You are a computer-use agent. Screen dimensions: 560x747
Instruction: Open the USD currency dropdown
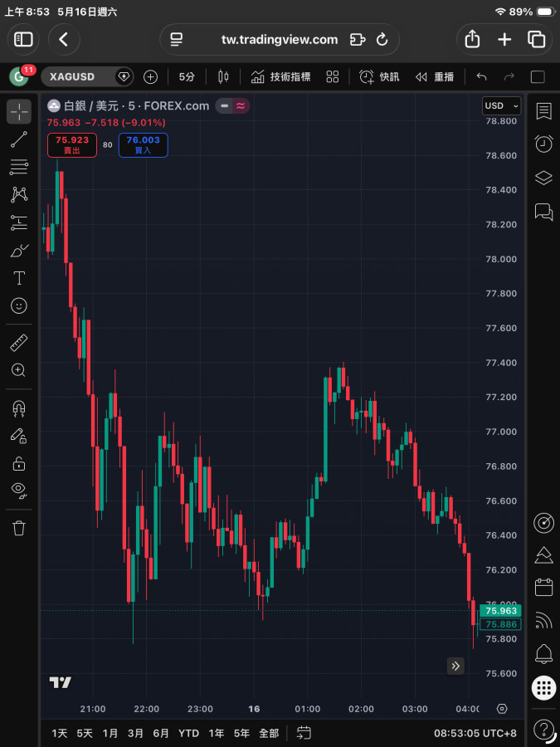pyautogui.click(x=501, y=105)
